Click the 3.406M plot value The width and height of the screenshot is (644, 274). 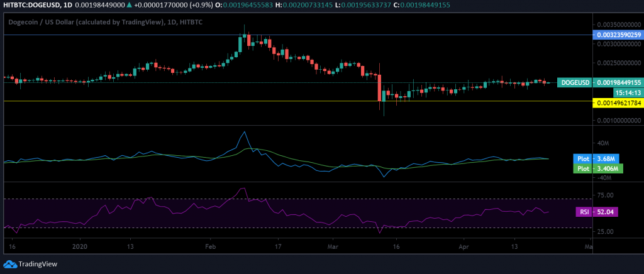608,168
